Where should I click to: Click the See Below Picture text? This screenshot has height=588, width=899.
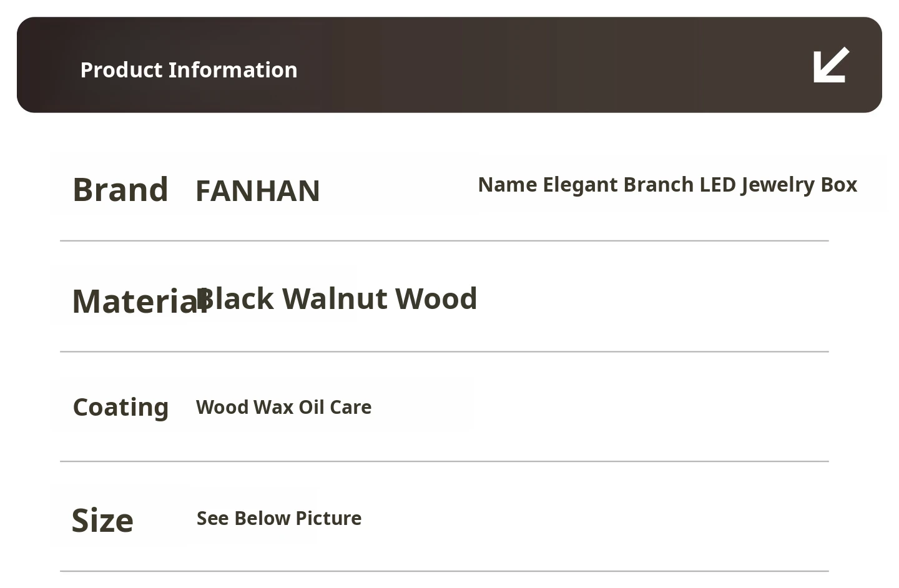pos(278,518)
